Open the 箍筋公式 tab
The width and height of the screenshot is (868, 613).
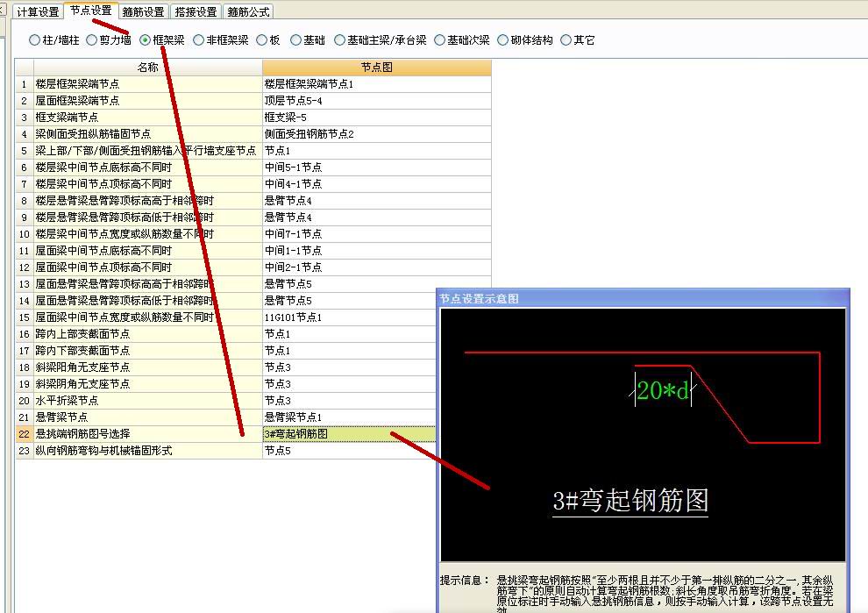248,11
